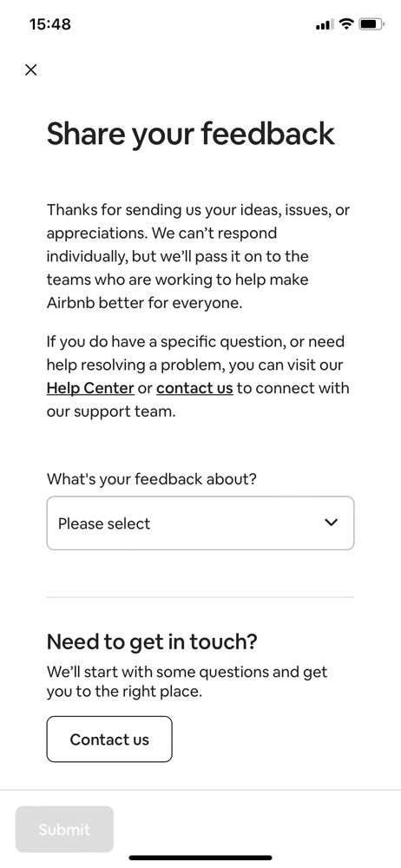The height and width of the screenshot is (868, 401).
Task: Open the Help Center link
Action: pyautogui.click(x=90, y=388)
